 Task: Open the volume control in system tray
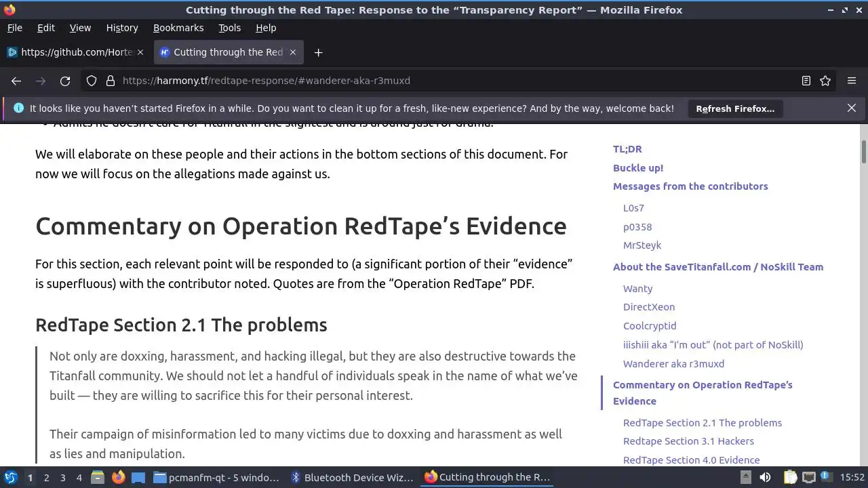click(765, 477)
